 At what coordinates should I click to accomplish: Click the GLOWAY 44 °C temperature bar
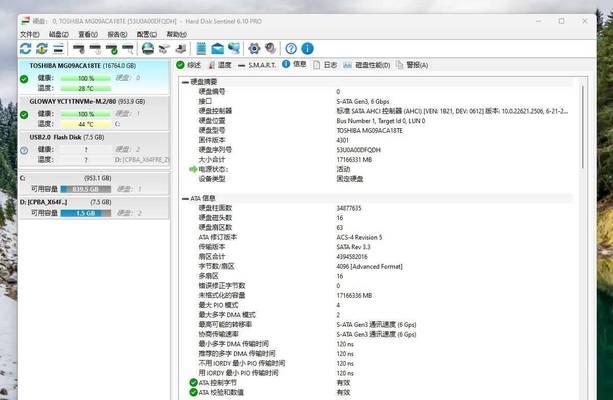point(86,124)
